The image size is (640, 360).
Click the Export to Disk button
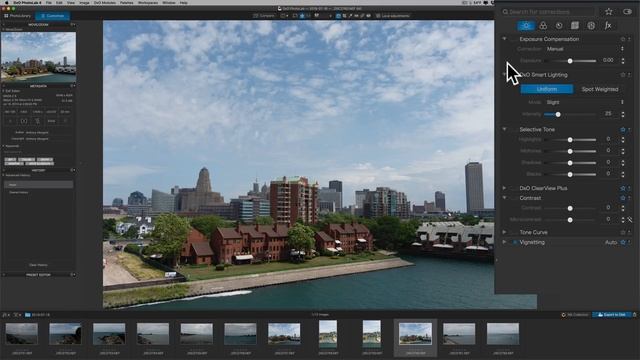pos(611,315)
